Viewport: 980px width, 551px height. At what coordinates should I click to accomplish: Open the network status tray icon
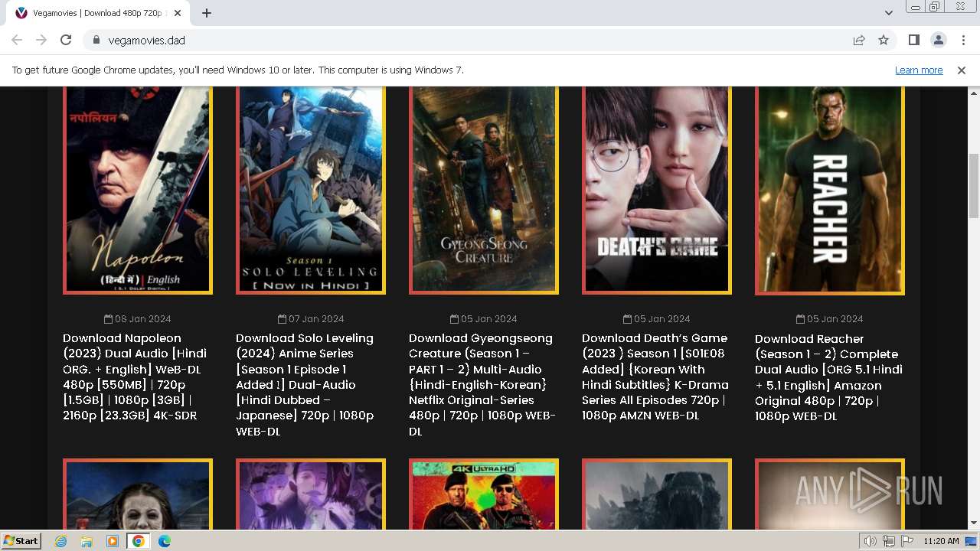coord(889,541)
